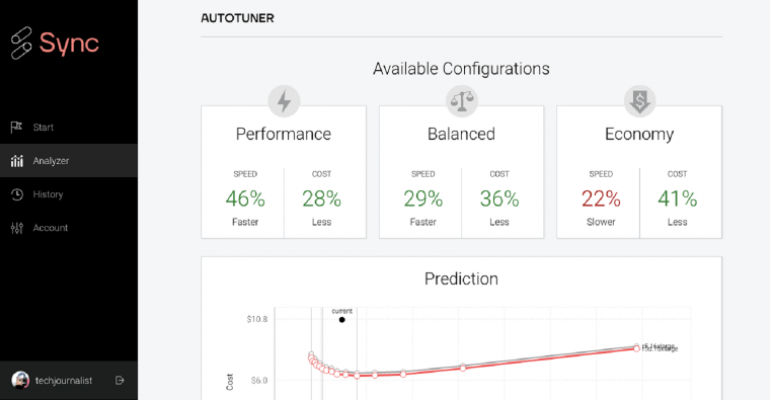Open the Start menu item
Image resolution: width=770 pixels, height=400 pixels.
tap(43, 127)
